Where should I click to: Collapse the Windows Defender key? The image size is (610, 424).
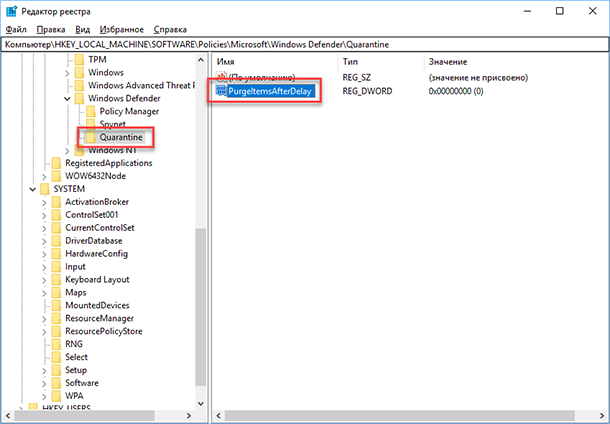click(67, 99)
